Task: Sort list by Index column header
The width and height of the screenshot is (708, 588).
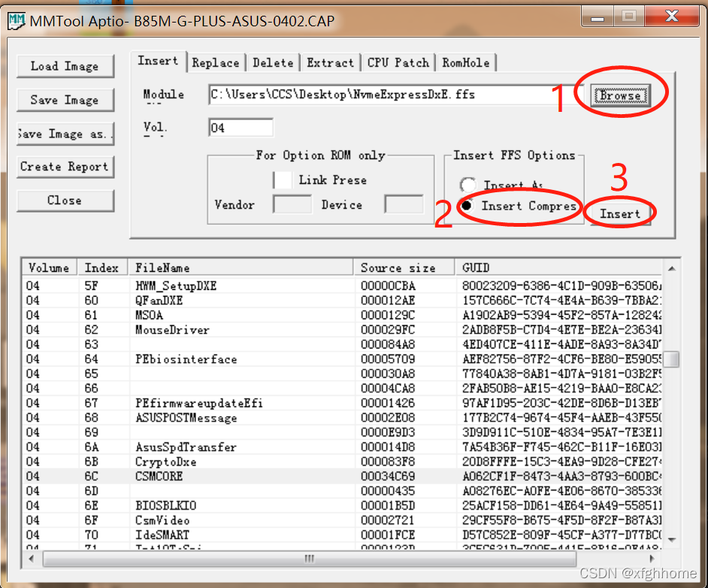Action: pyautogui.click(x=102, y=267)
